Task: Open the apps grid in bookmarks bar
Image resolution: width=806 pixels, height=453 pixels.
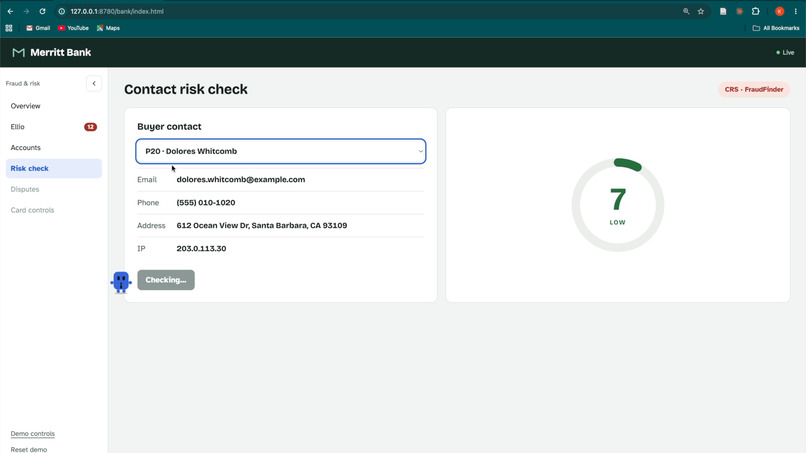Action: [x=9, y=28]
